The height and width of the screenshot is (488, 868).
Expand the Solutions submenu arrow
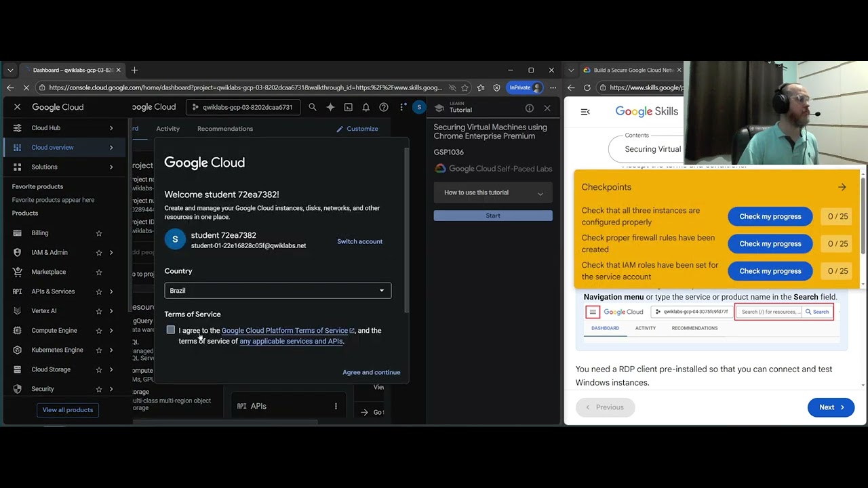tap(111, 167)
